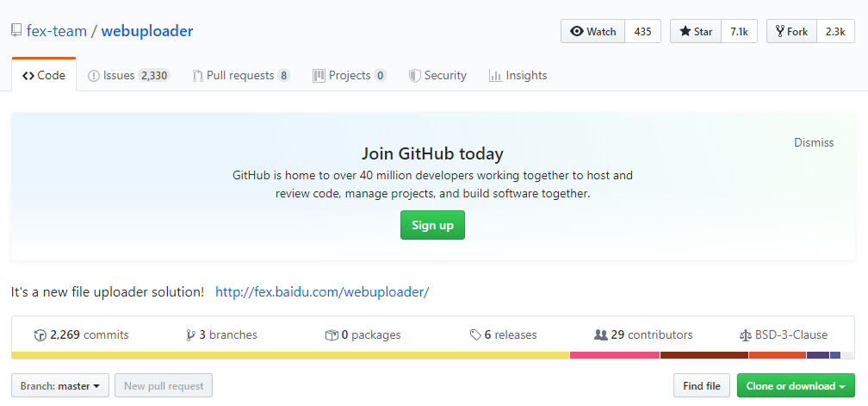Star the webuploader repository

[696, 32]
